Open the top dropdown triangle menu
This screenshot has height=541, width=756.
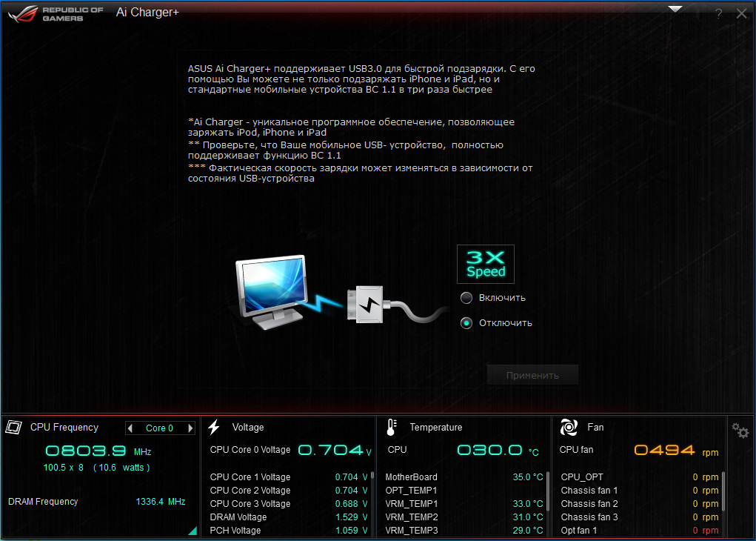pyautogui.click(x=675, y=9)
